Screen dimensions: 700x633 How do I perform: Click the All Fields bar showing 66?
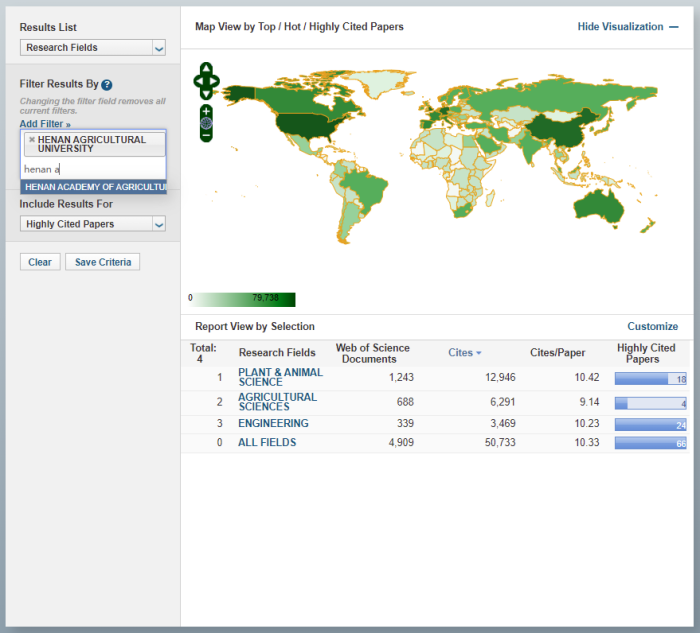[x=650, y=443]
